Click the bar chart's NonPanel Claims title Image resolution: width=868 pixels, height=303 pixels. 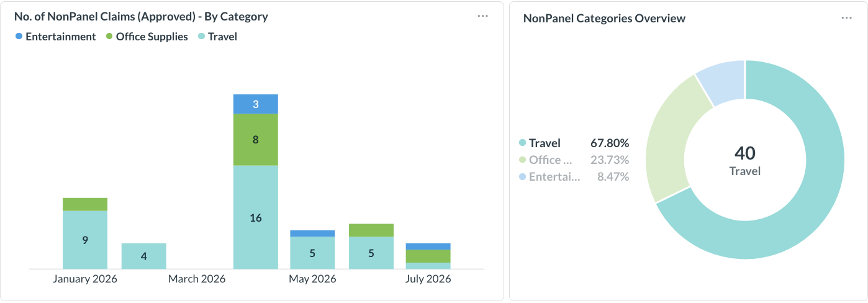click(x=141, y=17)
